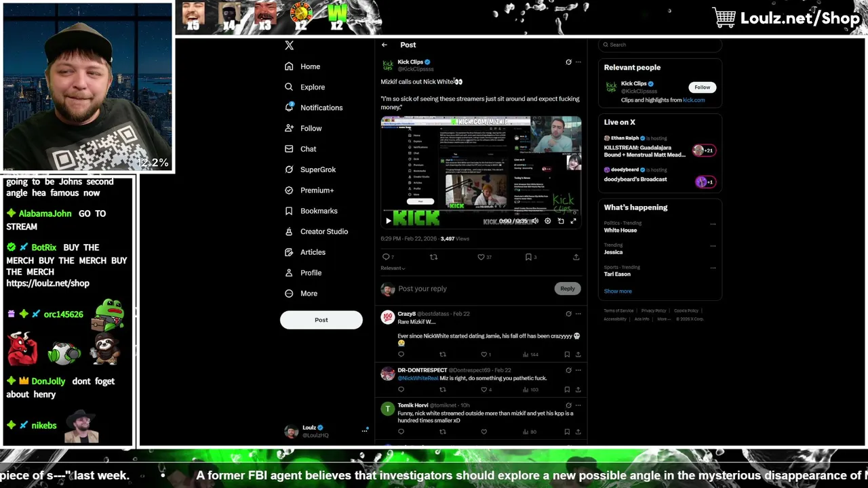
Task: Open more options on Kick Clips post
Action: pos(578,62)
